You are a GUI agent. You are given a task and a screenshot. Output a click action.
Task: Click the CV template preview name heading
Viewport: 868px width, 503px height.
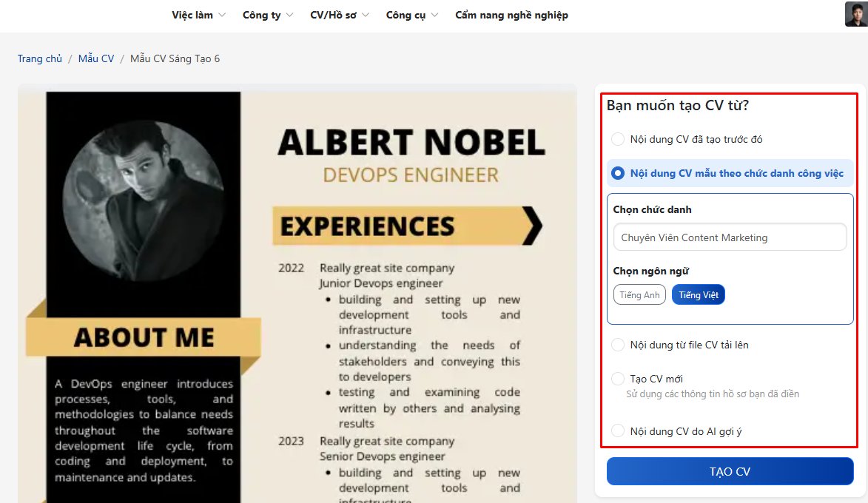click(411, 142)
